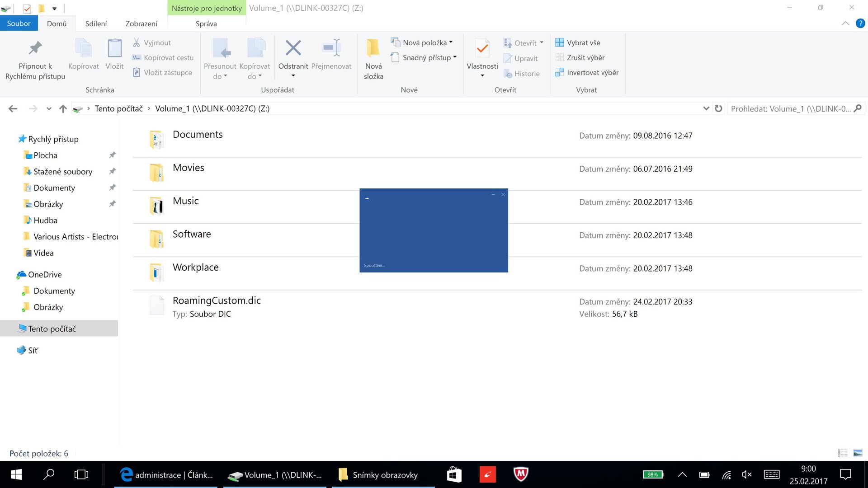
Task: Click Připnout k Rychlému přístupu pin icon
Action: [x=35, y=48]
